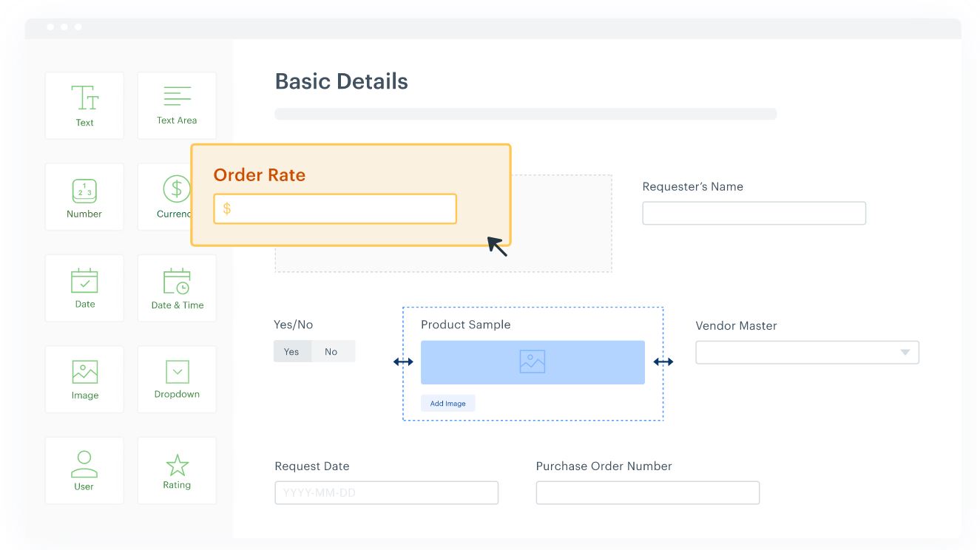980x550 pixels.
Task: Select the Text field icon
Action: [84, 105]
